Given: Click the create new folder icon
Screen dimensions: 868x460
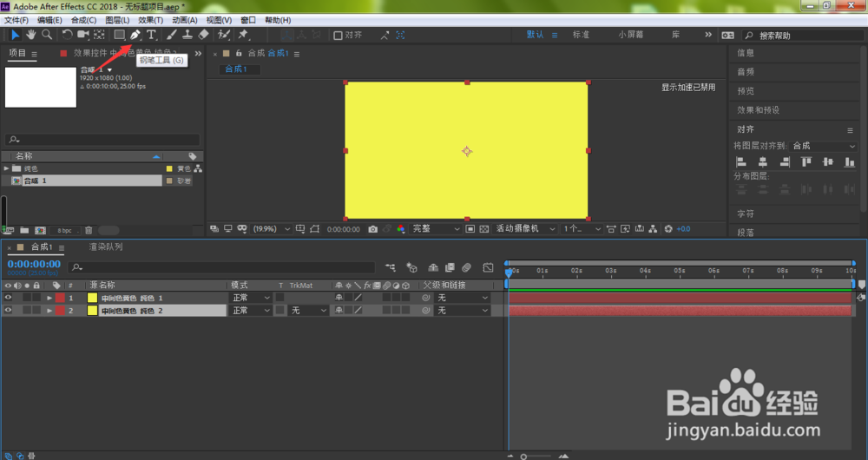Looking at the screenshot, I should pyautogui.click(x=24, y=230).
